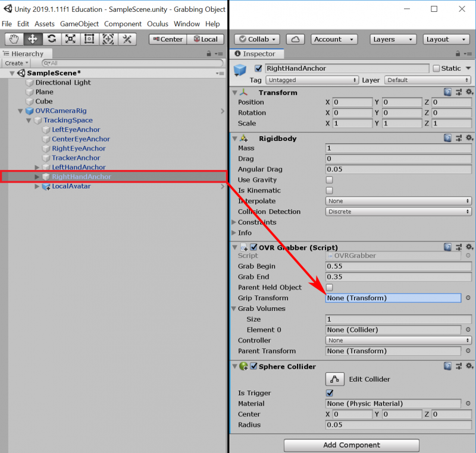Viewport: 476px width, 453px height.
Task: Expand LeftHandAnchor in Hierarchy
Action: 37,167
